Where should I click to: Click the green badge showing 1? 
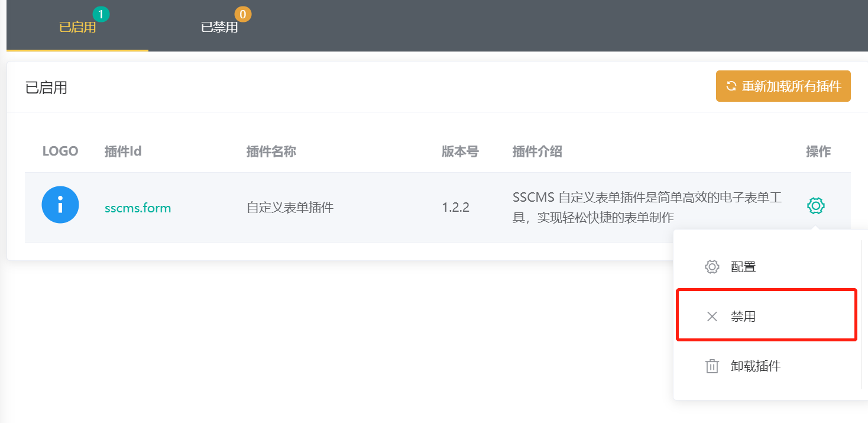[101, 14]
